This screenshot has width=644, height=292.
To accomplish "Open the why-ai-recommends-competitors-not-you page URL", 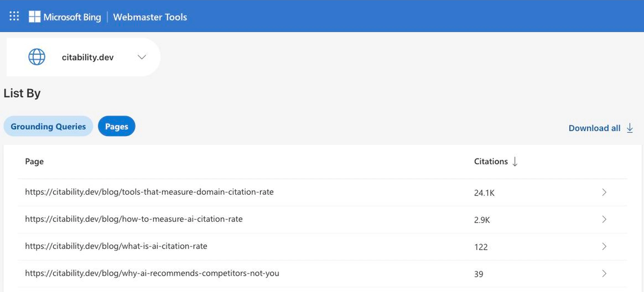I will (152, 273).
